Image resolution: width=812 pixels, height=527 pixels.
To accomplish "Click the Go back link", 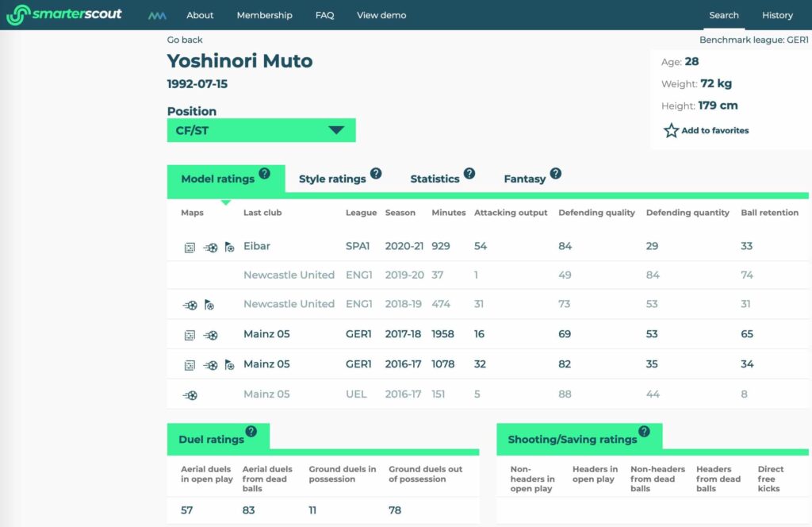I will pyautogui.click(x=184, y=40).
